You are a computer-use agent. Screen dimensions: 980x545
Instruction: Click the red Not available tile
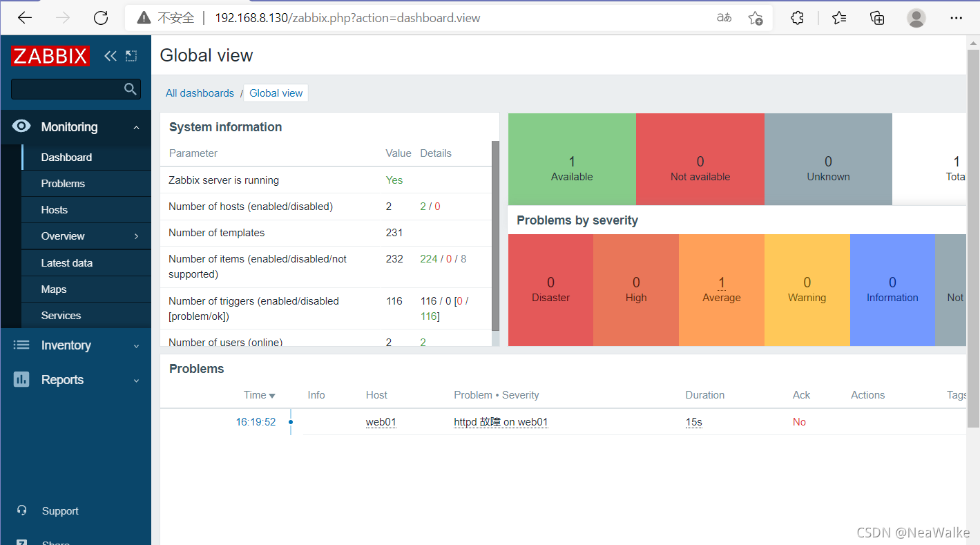pos(700,159)
